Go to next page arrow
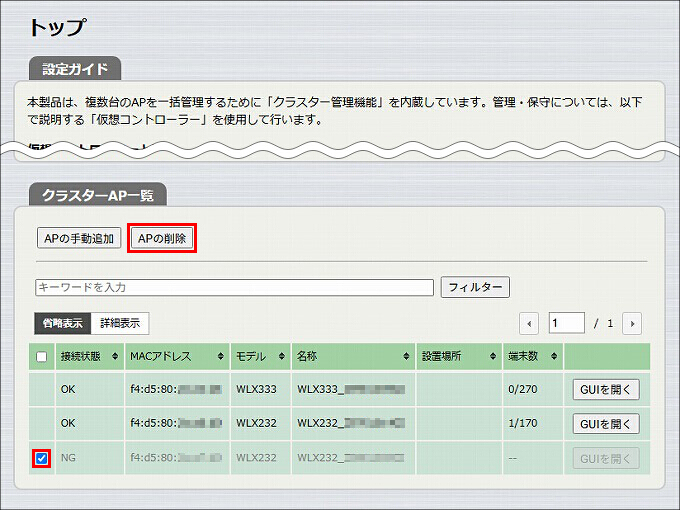This screenshot has height=510, width=680. tap(632, 324)
